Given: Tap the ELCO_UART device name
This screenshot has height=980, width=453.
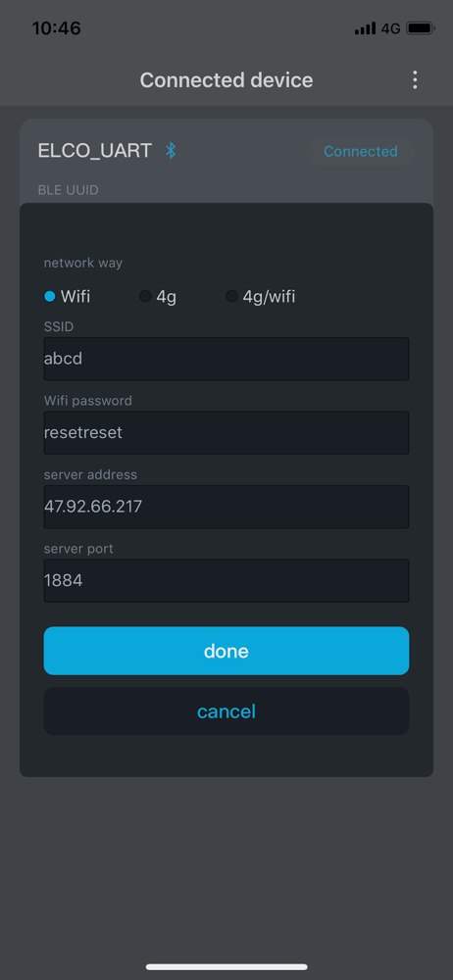Looking at the screenshot, I should tap(95, 151).
